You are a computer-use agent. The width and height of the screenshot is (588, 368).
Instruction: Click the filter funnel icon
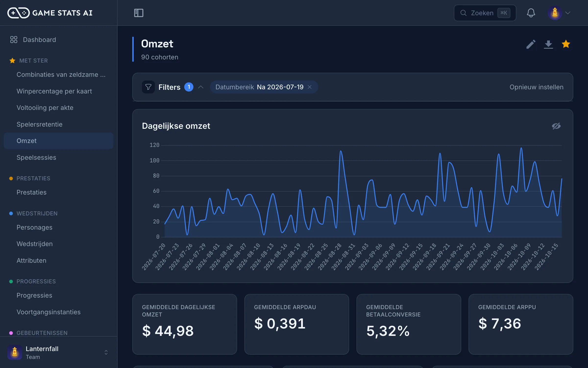coord(148,87)
